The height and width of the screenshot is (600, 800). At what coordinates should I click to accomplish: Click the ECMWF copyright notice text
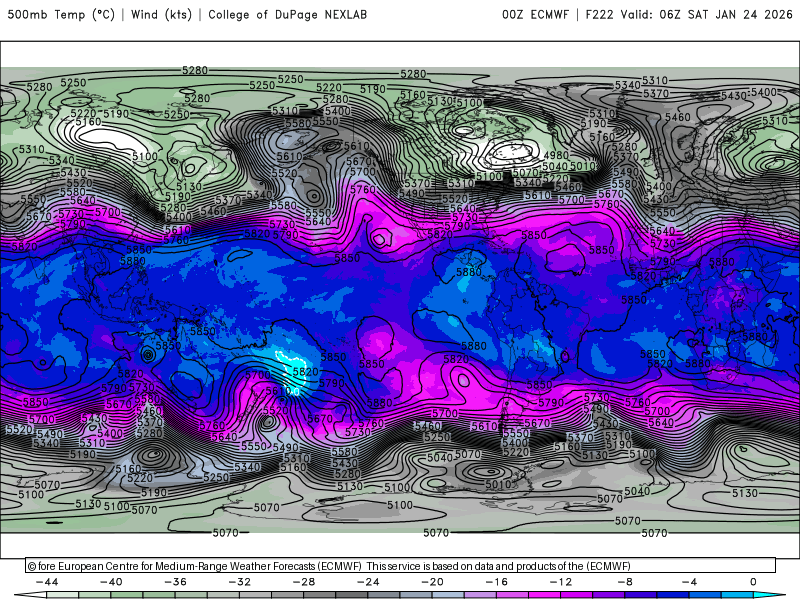[329, 566]
